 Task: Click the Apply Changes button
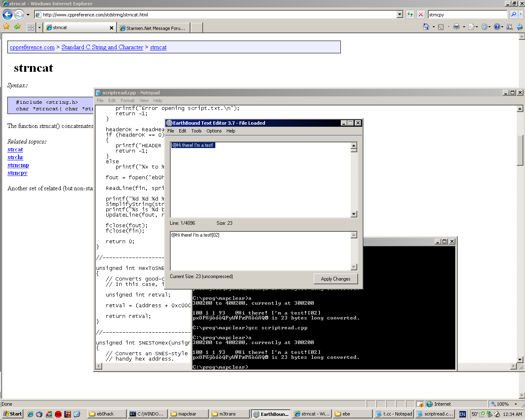tap(336, 279)
